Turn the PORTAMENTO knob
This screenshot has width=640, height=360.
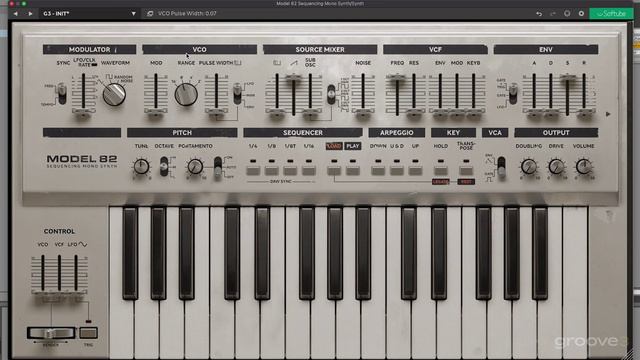point(195,167)
